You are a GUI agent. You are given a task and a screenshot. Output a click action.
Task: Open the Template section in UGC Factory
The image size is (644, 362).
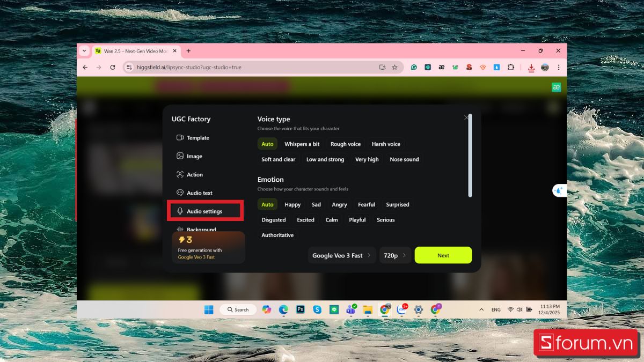point(193,138)
